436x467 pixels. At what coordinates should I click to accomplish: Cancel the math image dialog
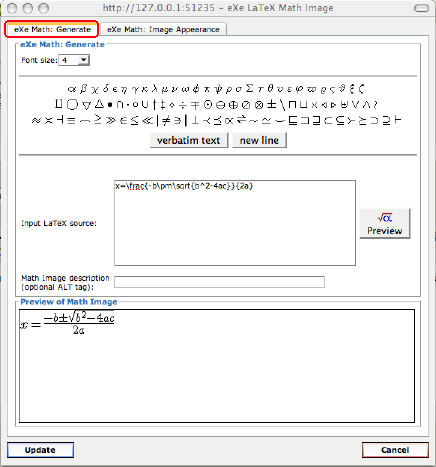coord(395,450)
